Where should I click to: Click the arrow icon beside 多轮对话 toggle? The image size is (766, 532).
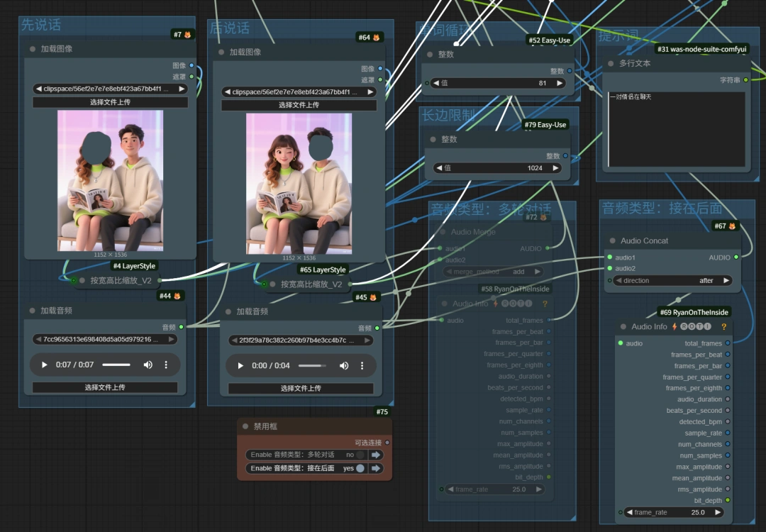tap(376, 455)
